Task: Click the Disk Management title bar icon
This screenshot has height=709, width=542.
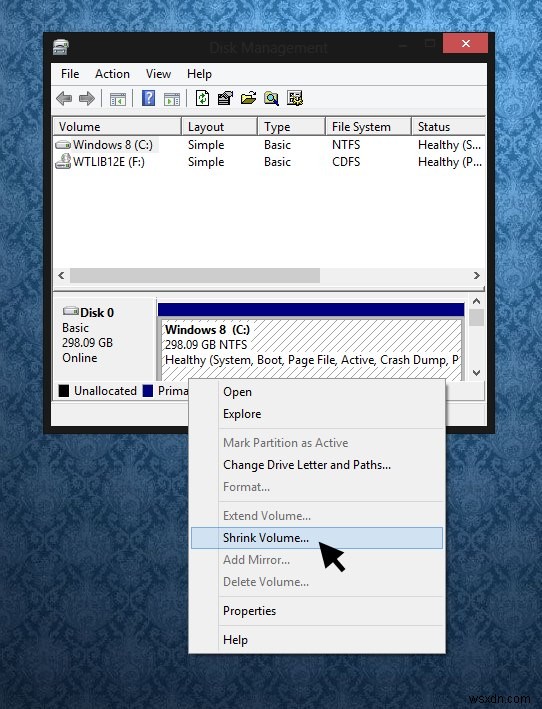Action: pyautogui.click(x=61, y=47)
